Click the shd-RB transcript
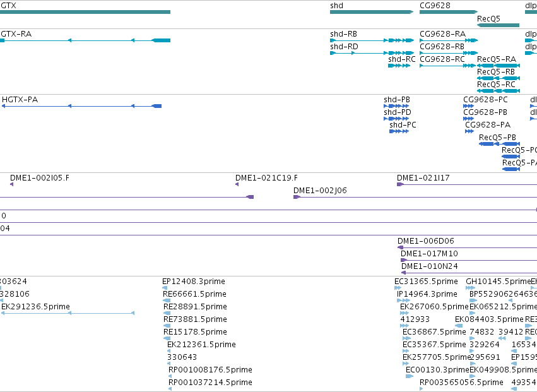Image resolution: width=537 pixels, height=392 pixels. tap(372, 40)
